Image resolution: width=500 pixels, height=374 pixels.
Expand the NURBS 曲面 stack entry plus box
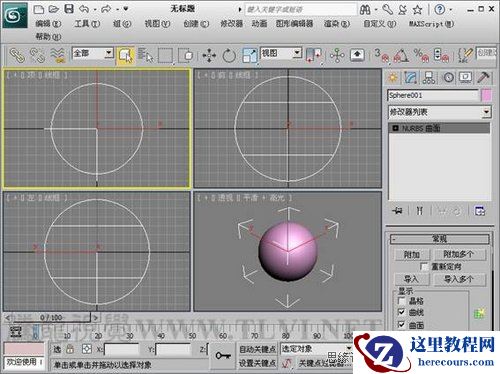(x=396, y=128)
